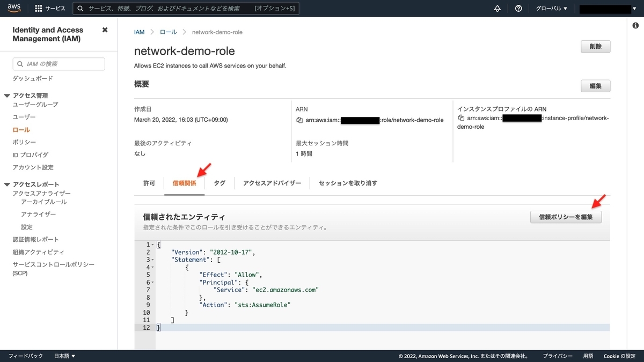
Task: Click the 編集 button in 概要
Action: pos(596,86)
